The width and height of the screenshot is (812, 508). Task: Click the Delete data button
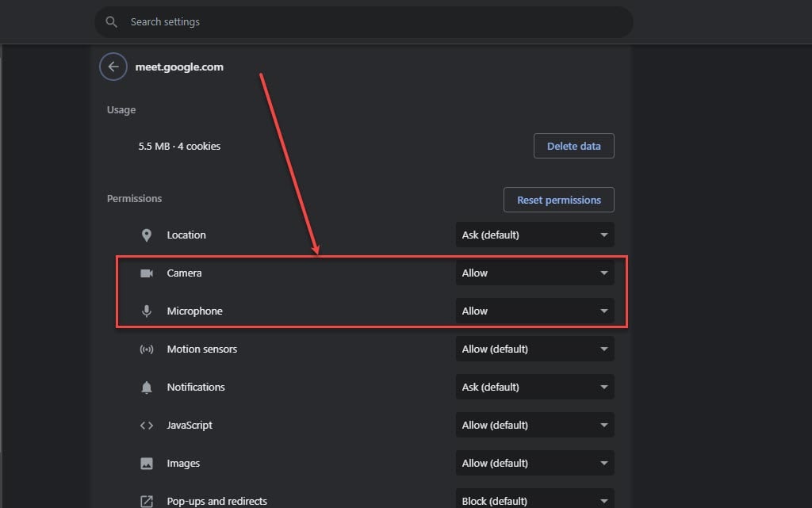[x=574, y=146]
